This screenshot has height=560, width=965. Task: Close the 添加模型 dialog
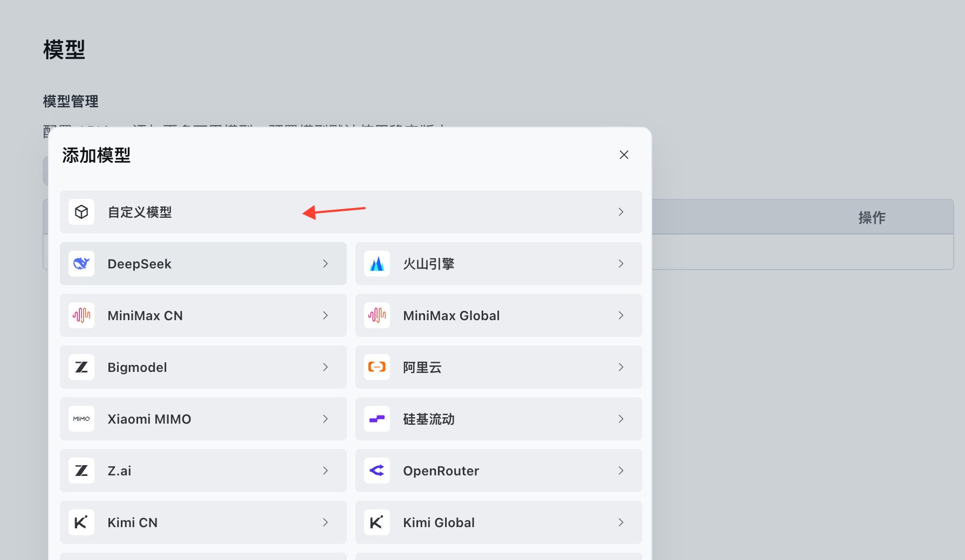tap(624, 155)
